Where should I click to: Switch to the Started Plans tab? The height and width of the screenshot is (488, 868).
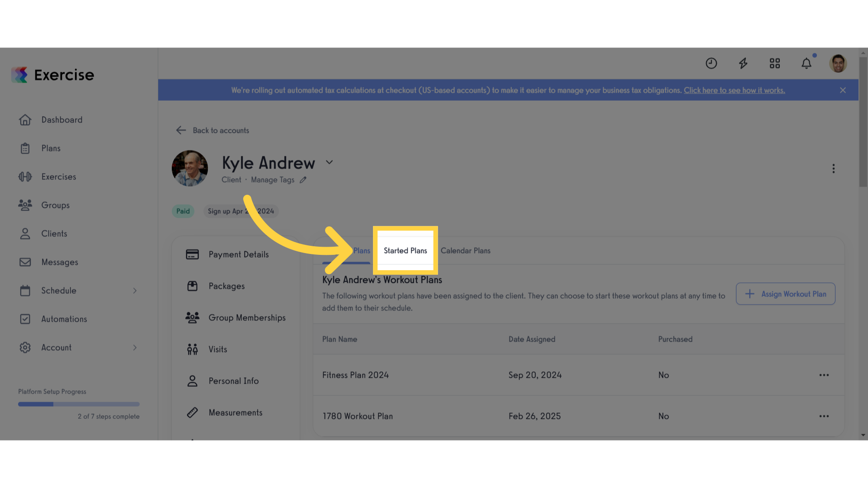click(406, 250)
